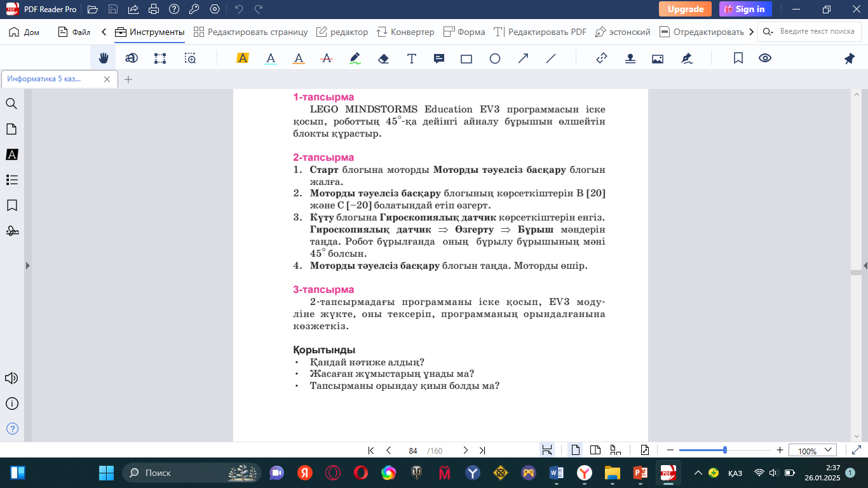
Task: Expand more toolbar tabs with right chevron
Action: click(x=752, y=32)
